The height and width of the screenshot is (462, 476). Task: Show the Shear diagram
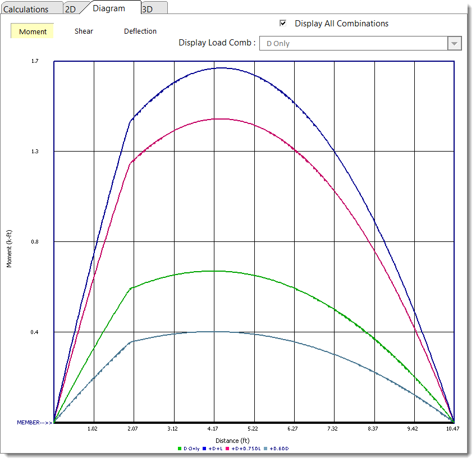pos(84,31)
